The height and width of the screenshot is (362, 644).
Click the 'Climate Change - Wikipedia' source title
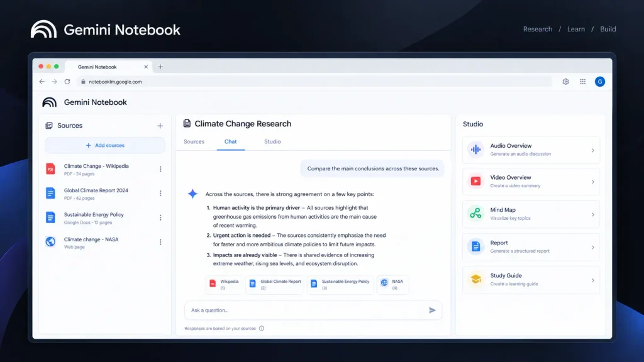(x=96, y=166)
